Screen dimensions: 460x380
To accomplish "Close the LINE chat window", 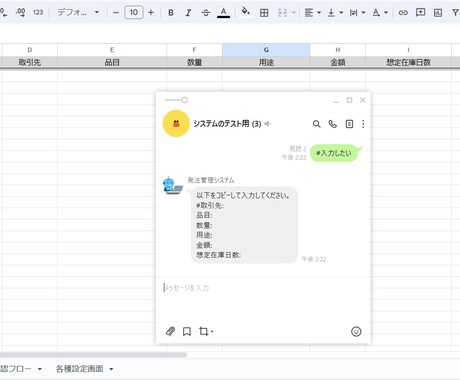I will click(363, 100).
